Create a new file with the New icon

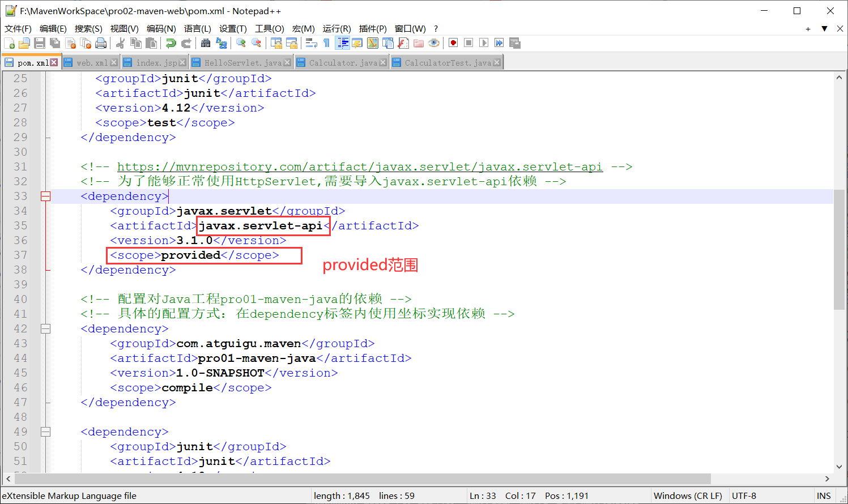[x=9, y=43]
